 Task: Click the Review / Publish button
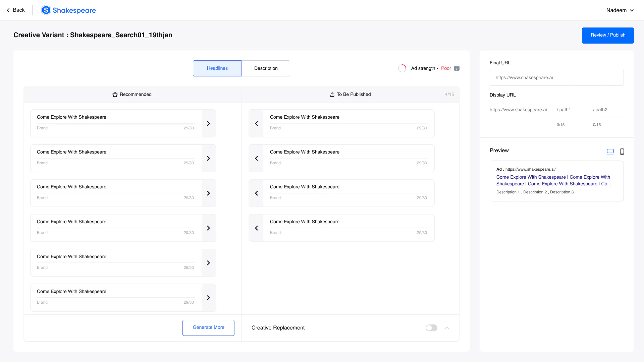608,35
